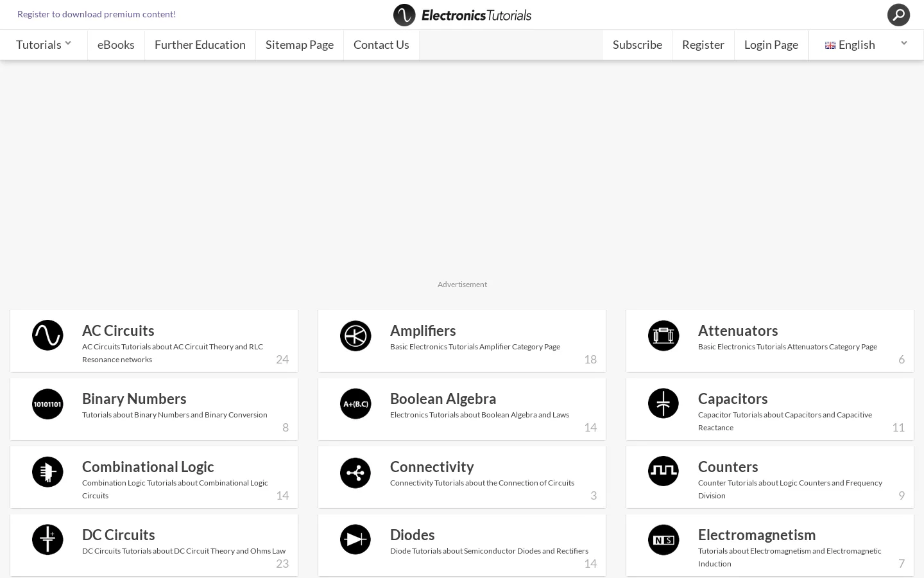The width and height of the screenshot is (924, 578).
Task: Click the Combinational Logic gate icon
Action: tap(47, 472)
